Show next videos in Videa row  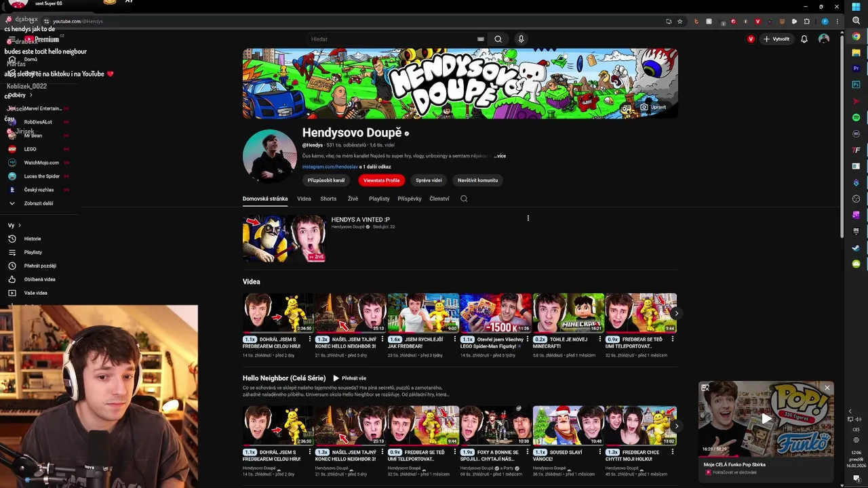tap(676, 313)
